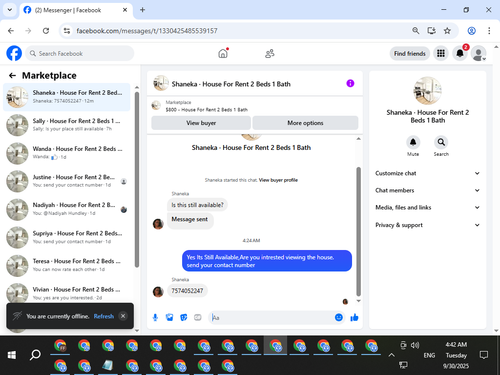500x375 pixels.
Task: Expand the Privacy & support section
Action: point(428,225)
